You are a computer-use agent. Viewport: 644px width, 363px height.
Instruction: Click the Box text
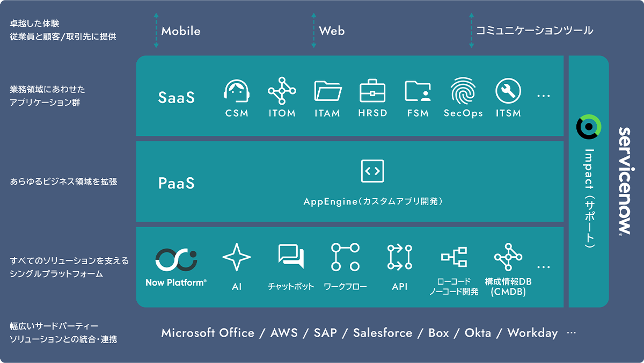(438, 333)
